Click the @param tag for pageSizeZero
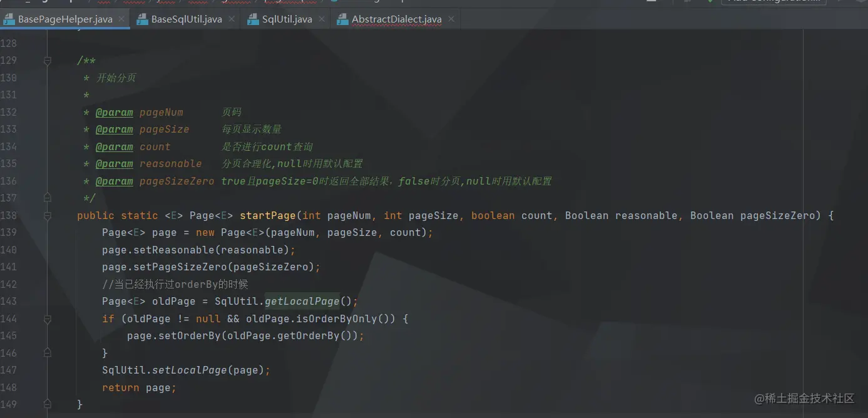Screen dimensions: 868x418 point(115,181)
